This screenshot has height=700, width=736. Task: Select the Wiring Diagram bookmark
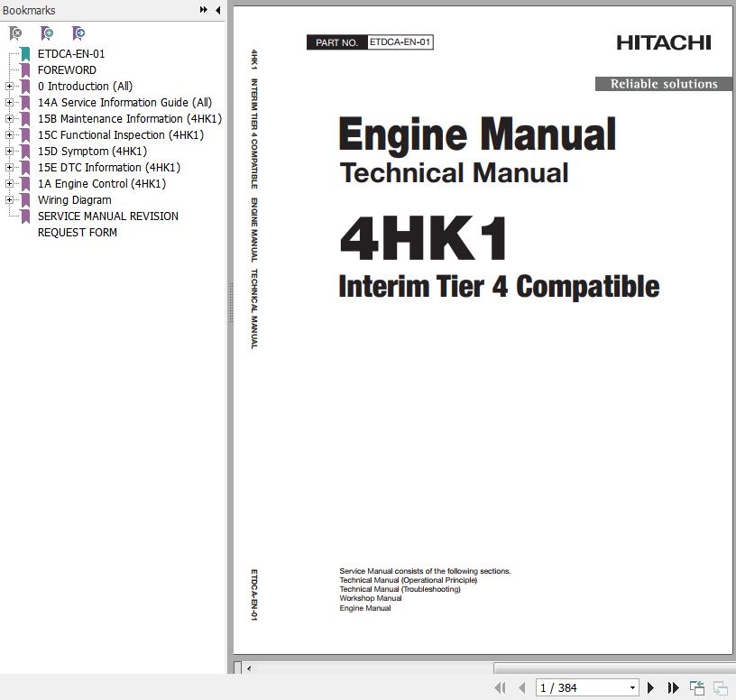click(x=75, y=200)
